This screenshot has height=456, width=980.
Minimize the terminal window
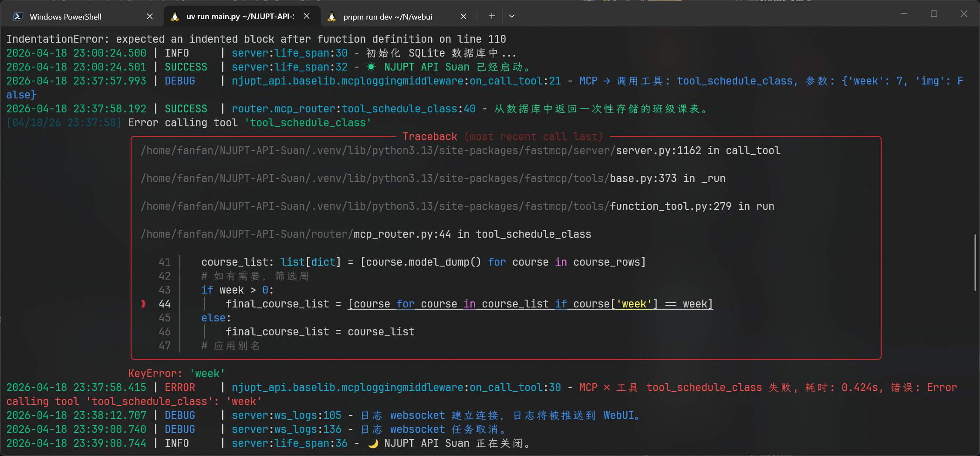[x=904, y=14]
